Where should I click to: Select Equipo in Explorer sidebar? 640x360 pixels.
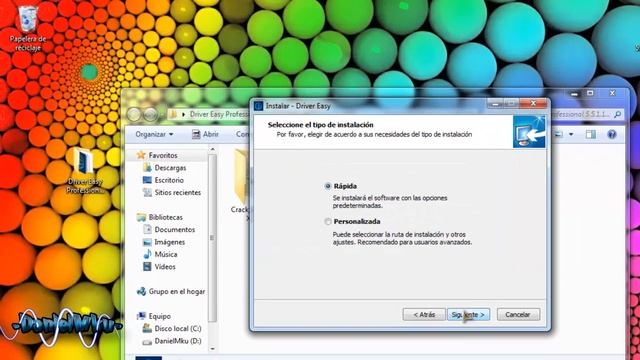coord(160,316)
